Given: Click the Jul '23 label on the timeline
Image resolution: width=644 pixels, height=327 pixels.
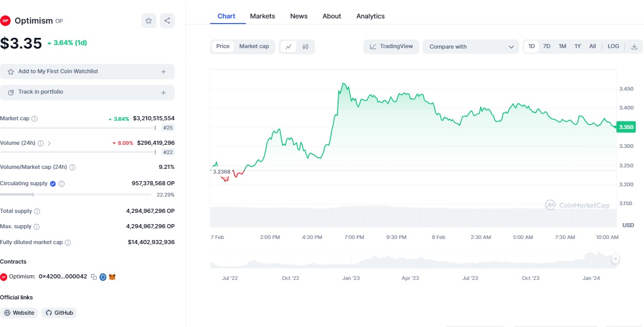Looking at the screenshot, I should point(470,278).
